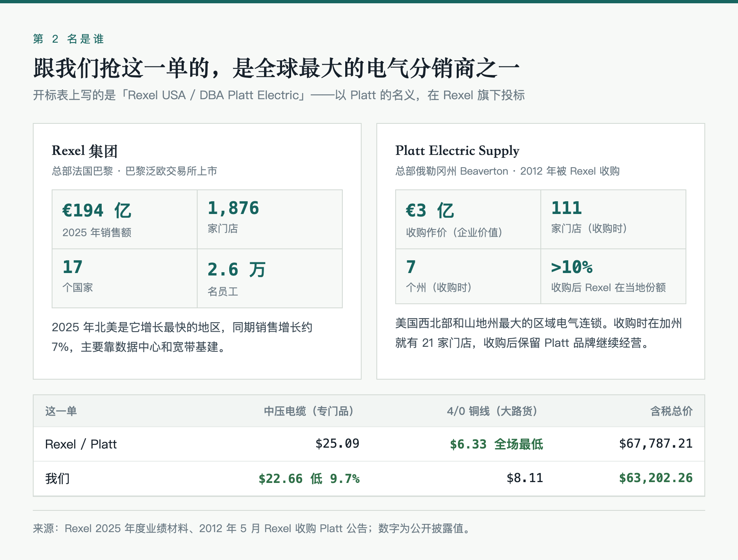Click the 'Rexel 集团' card title
The height and width of the screenshot is (560, 738).
84,151
